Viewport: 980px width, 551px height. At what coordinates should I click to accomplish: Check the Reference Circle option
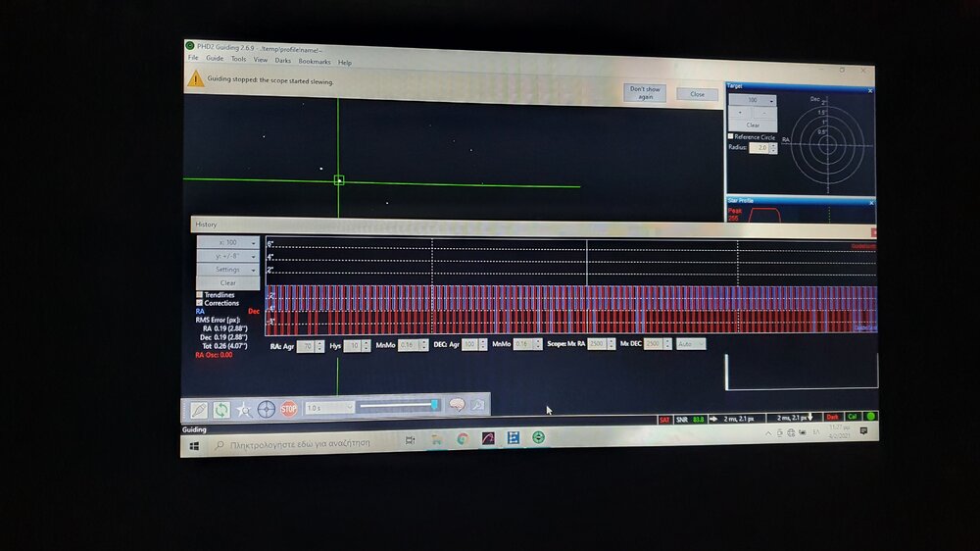731,136
